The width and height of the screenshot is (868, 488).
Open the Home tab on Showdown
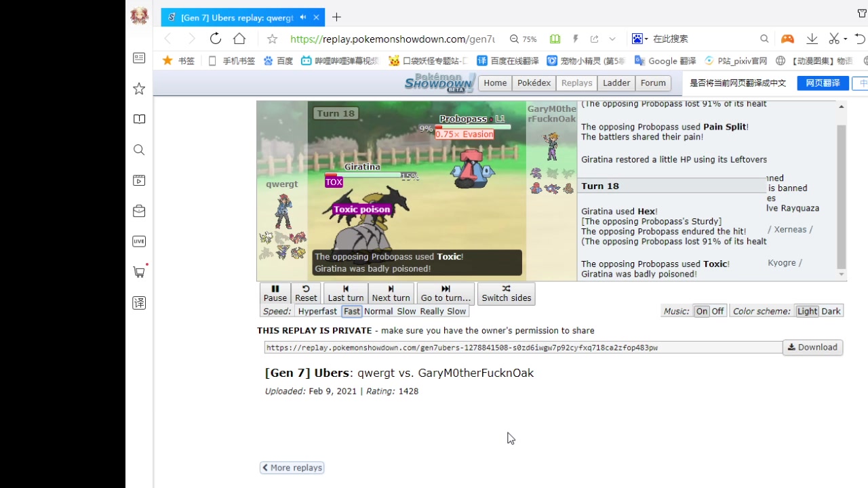coord(495,83)
